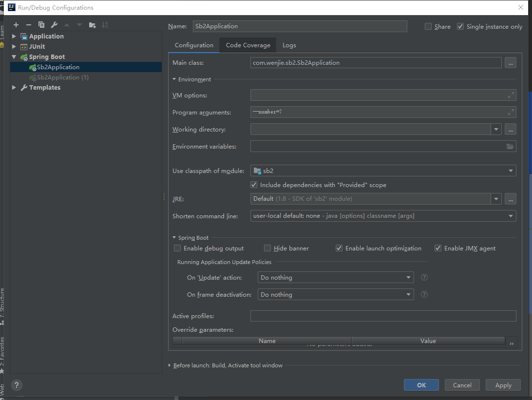The height and width of the screenshot is (400, 532).
Task: Copy the configuration using the copy icon
Action: [x=41, y=25]
